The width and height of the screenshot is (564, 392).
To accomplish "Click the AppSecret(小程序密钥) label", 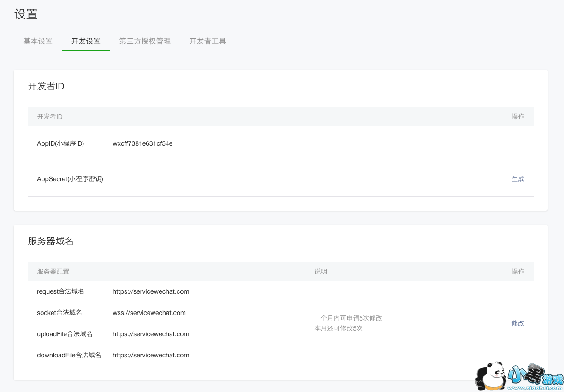I will pos(70,179).
